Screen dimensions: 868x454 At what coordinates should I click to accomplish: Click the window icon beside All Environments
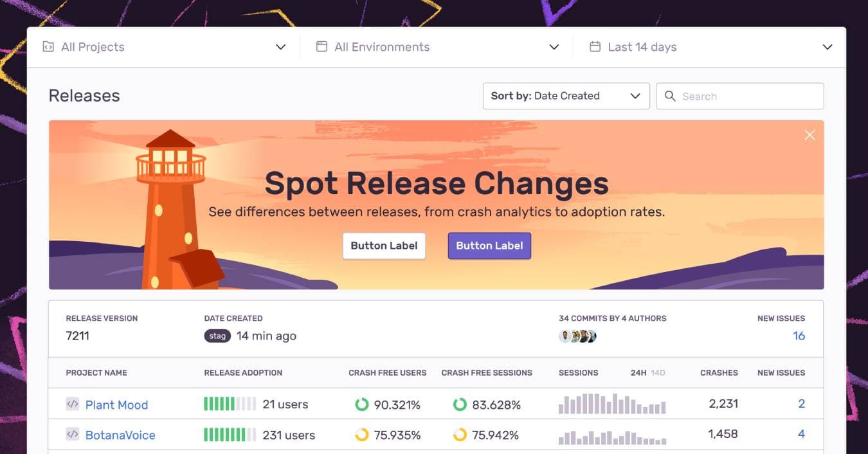tap(321, 47)
